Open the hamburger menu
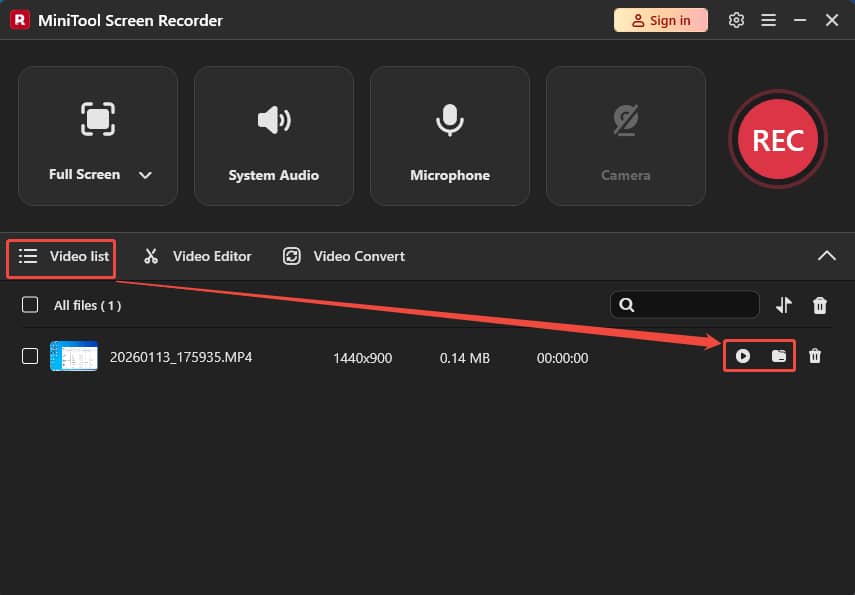 769,19
